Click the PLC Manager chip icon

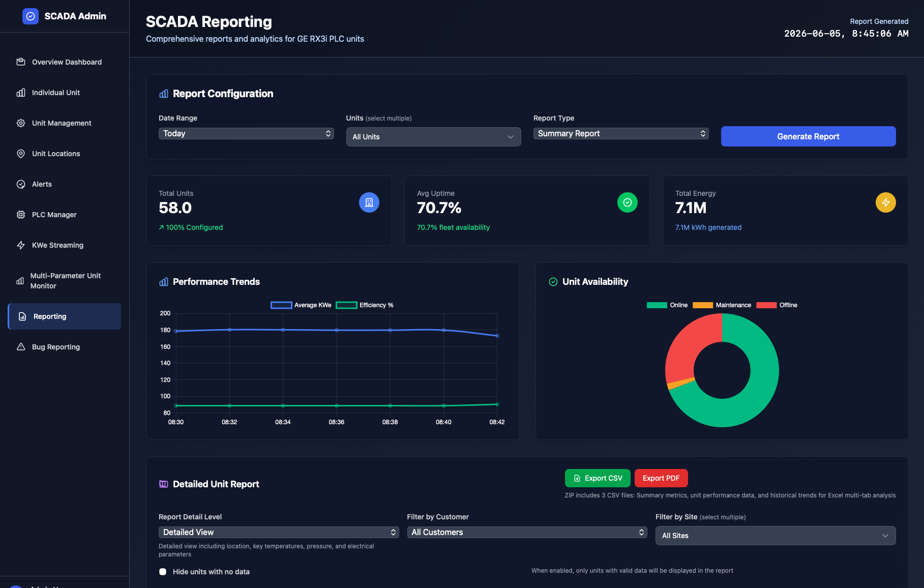(x=21, y=215)
